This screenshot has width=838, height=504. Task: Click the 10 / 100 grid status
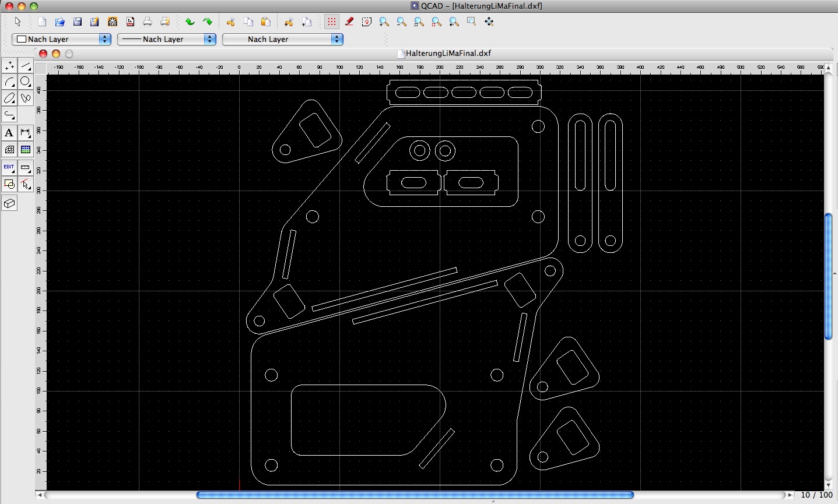tap(816, 495)
